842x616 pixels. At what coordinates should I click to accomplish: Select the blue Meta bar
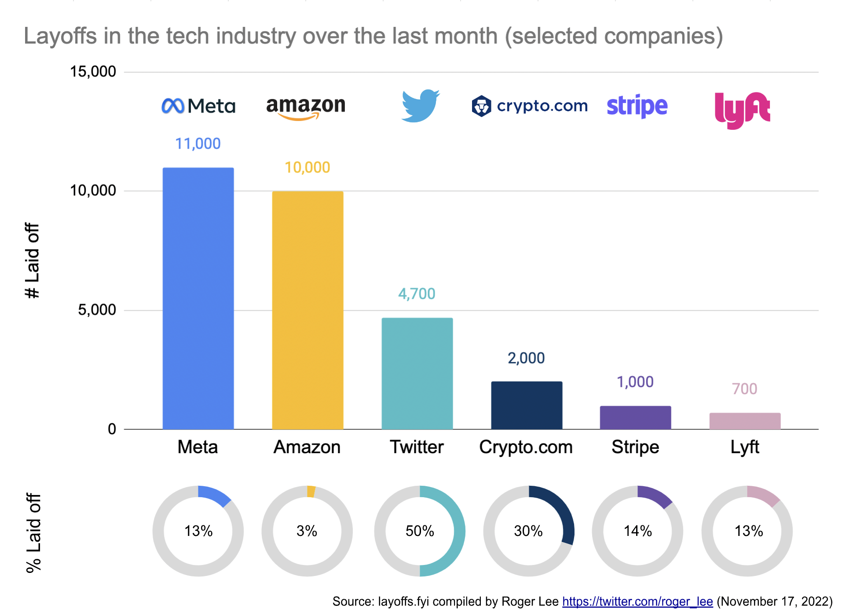198,298
